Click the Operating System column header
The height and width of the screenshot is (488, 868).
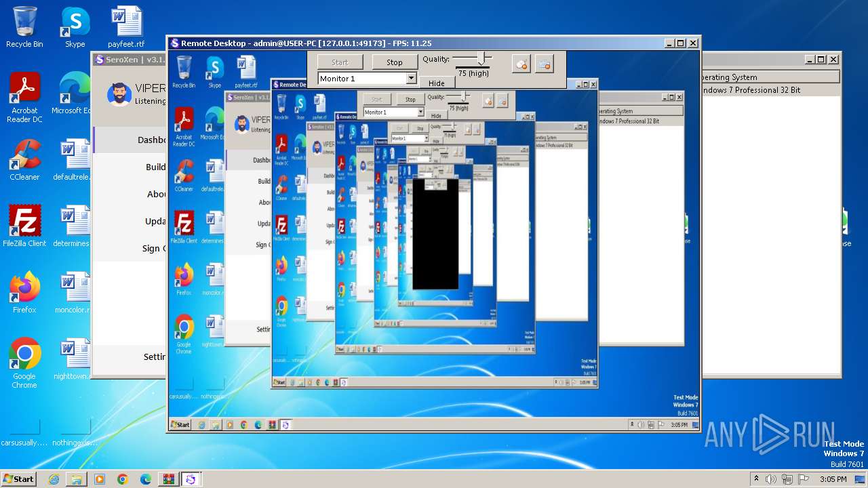click(x=770, y=77)
